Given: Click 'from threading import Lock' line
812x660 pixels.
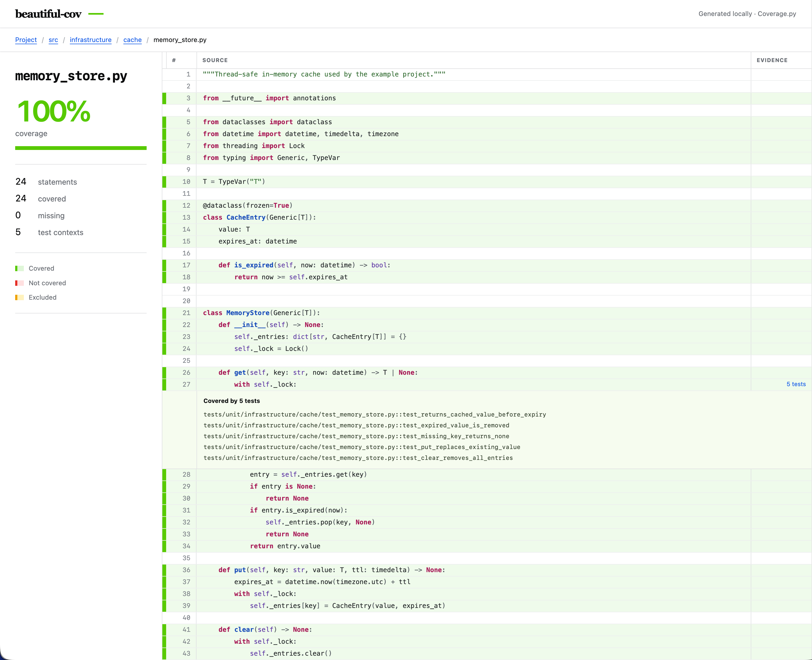Looking at the screenshot, I should point(253,146).
